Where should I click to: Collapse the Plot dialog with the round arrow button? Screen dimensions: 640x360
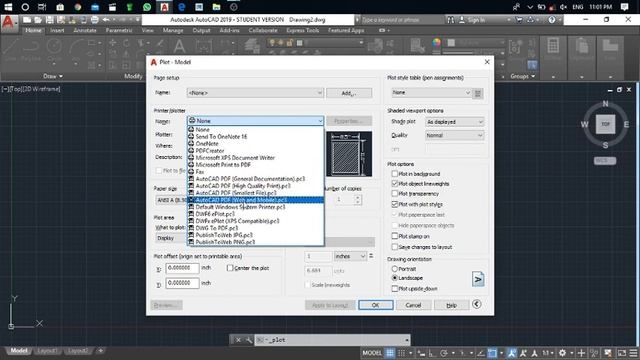(477, 304)
